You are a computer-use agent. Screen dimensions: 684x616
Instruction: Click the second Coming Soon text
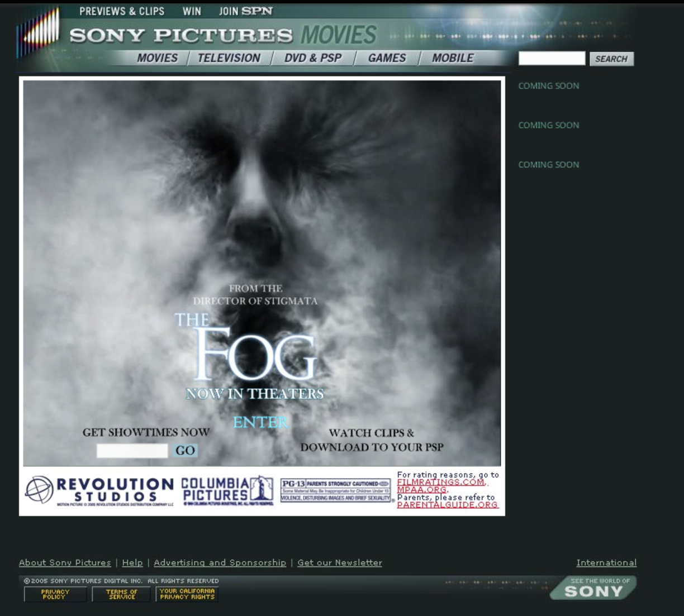coord(548,126)
